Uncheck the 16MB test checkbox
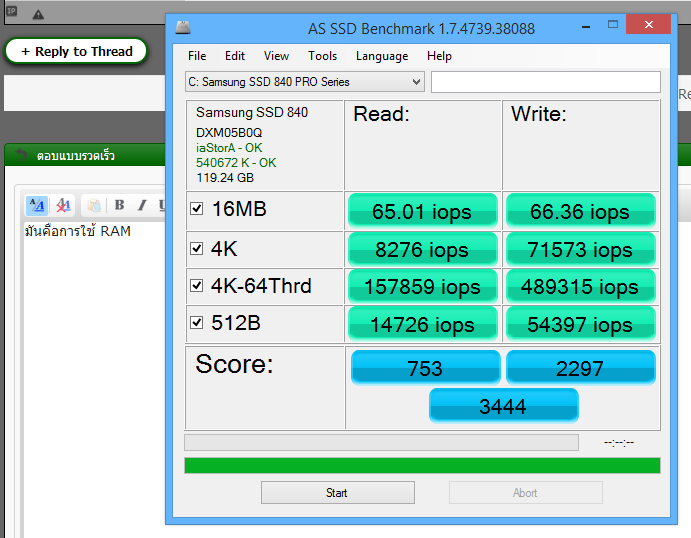 click(197, 209)
